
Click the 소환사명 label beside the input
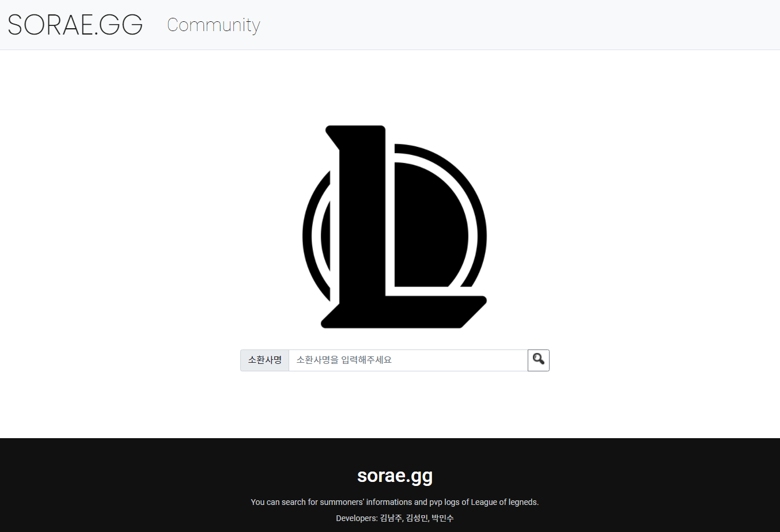click(x=264, y=360)
